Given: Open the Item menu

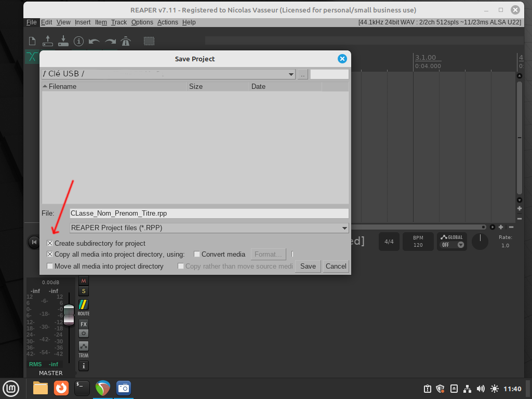Looking at the screenshot, I should (101, 22).
